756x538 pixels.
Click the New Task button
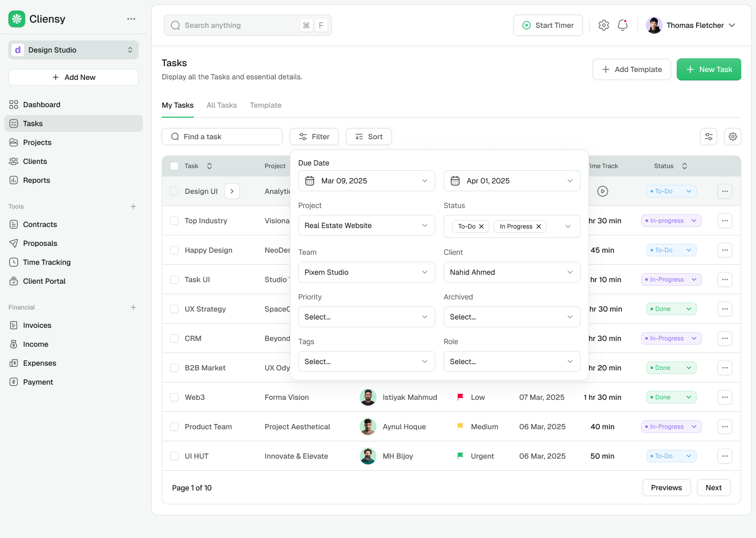(x=709, y=69)
